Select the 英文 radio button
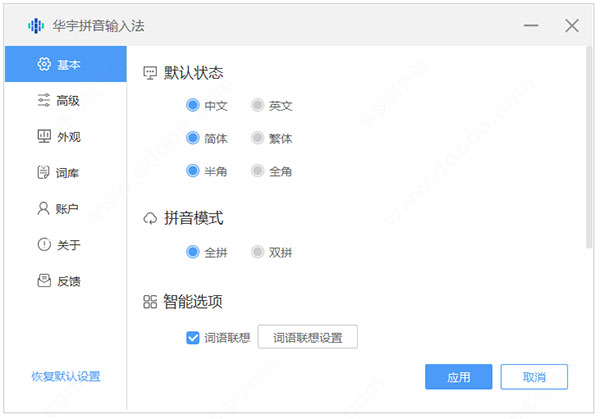The image size is (600, 419). (258, 104)
